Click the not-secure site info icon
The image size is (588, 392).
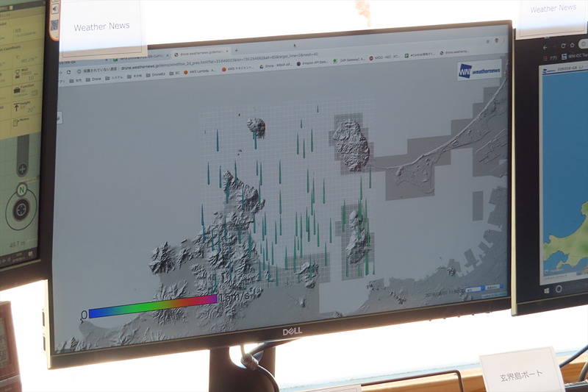pos(79,71)
